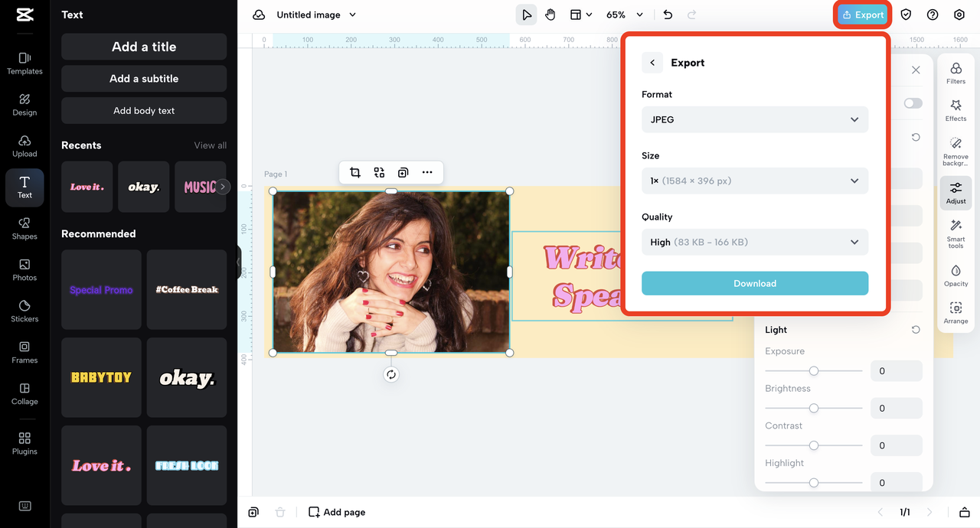This screenshot has height=528, width=980.
Task: Click the cloud save icon
Action: point(259,15)
